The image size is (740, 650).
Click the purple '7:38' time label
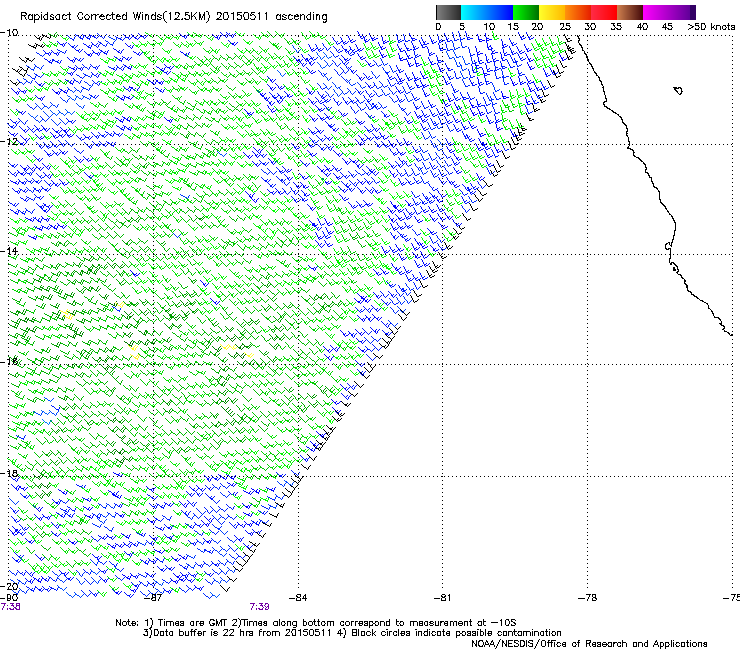tap(10, 607)
